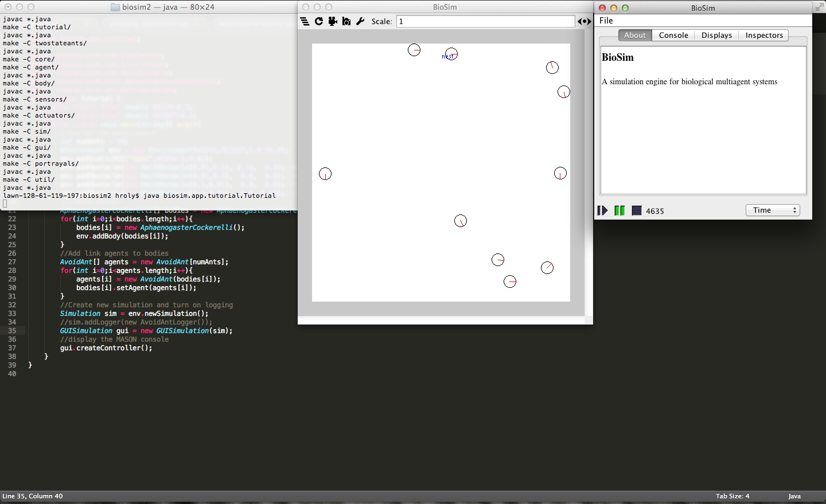Open the layers menu icon in BioSim display
Screen dimensions: 826x504
[305, 21]
